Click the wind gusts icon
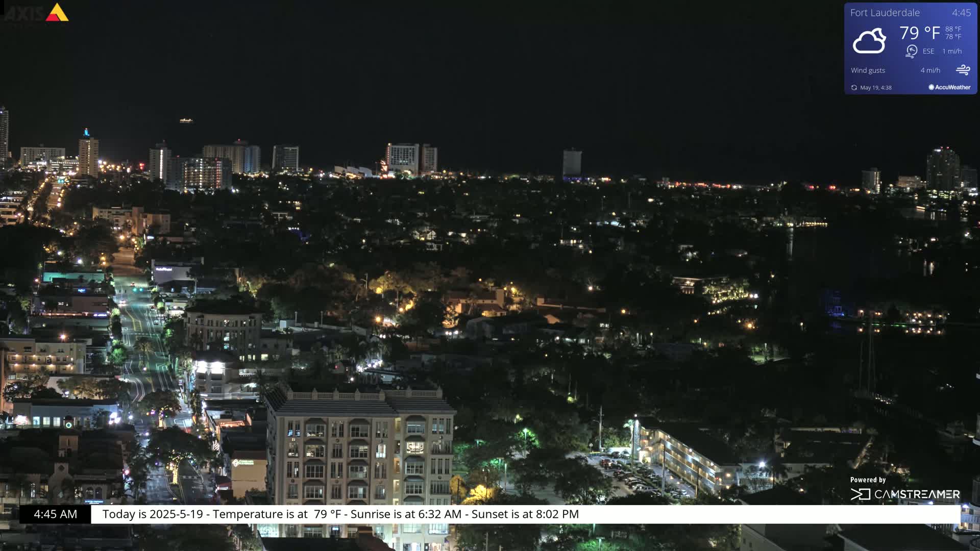 point(963,70)
